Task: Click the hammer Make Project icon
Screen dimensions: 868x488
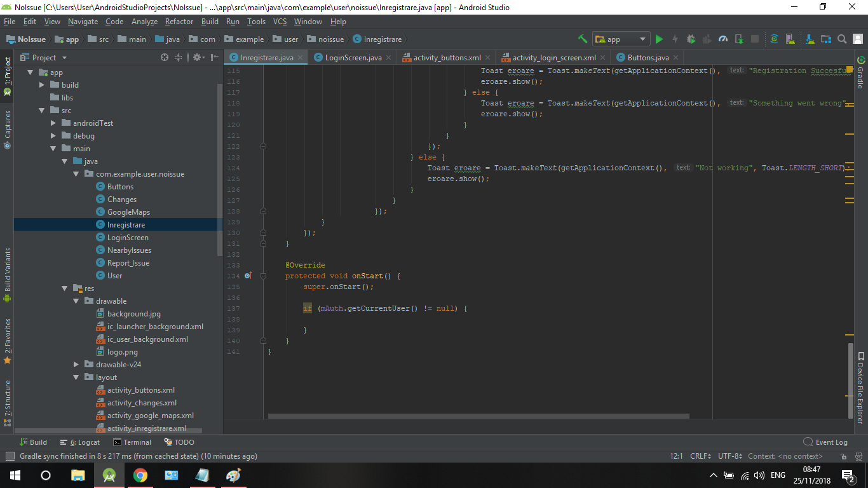Action: pyautogui.click(x=583, y=39)
